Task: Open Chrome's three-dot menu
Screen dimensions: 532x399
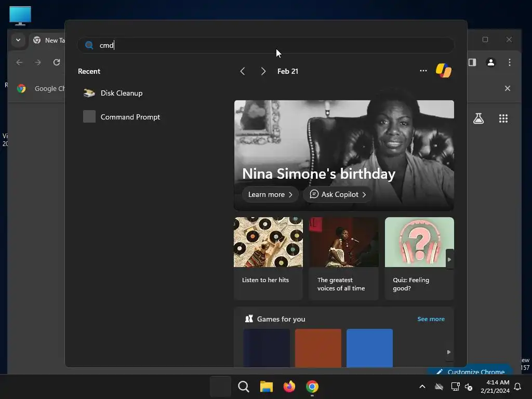Action: pos(509,62)
